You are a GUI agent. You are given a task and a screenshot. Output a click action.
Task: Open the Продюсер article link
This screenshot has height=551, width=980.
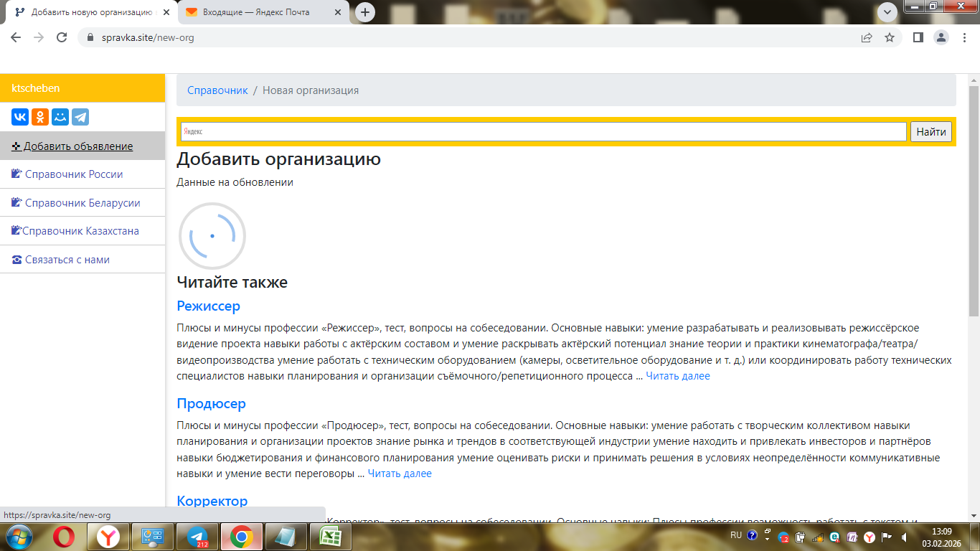pyautogui.click(x=212, y=404)
